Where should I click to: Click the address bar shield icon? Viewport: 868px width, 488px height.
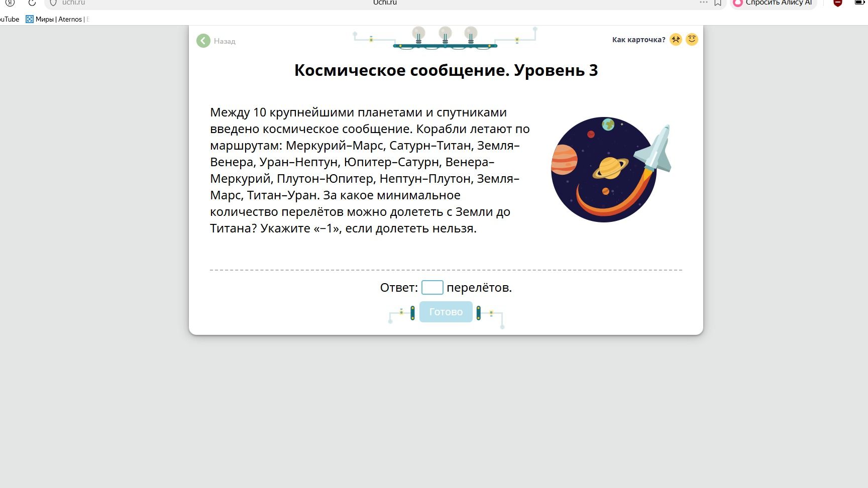[x=53, y=3]
